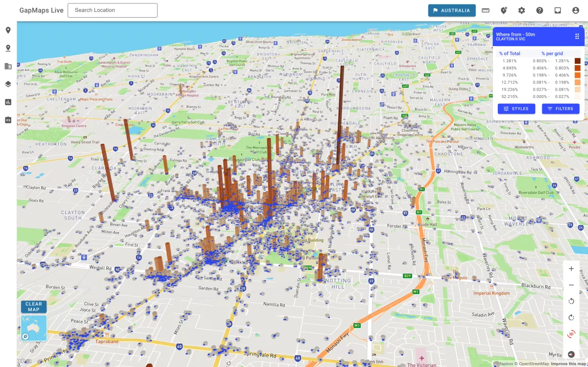The height and width of the screenshot is (367, 588).
Task: Open the buildings panel in sidebar
Action: click(8, 66)
